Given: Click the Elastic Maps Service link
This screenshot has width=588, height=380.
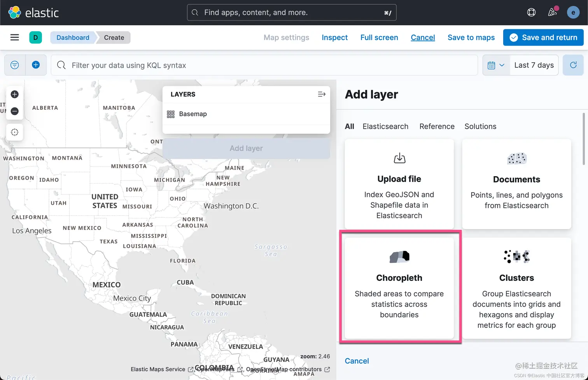Looking at the screenshot, I should pyautogui.click(x=158, y=369).
